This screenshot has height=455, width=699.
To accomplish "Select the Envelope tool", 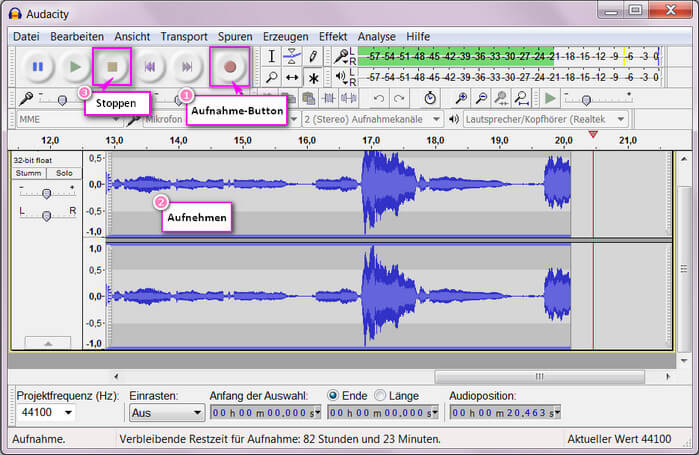I will [292, 57].
